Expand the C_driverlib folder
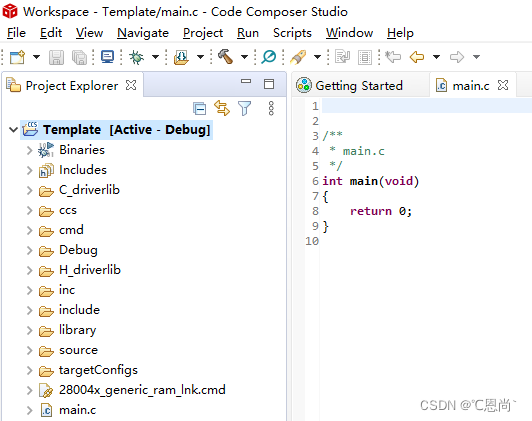Viewport: 532px width, 421px height. click(x=30, y=190)
